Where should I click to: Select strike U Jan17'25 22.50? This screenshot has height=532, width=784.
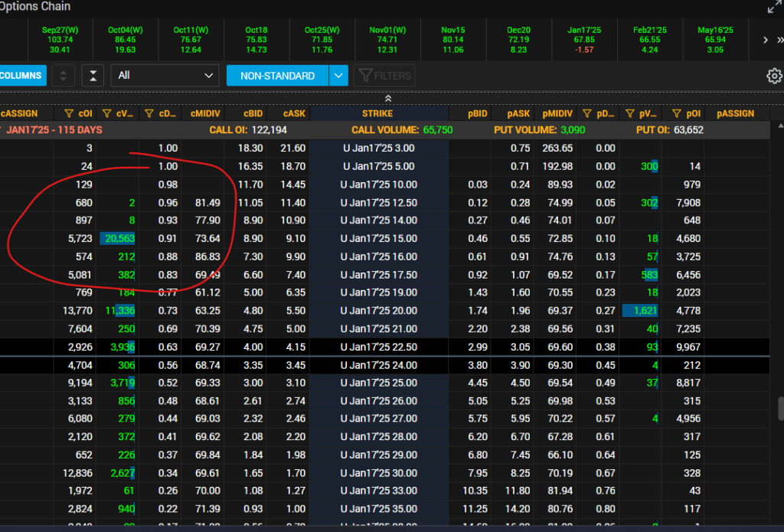(378, 347)
